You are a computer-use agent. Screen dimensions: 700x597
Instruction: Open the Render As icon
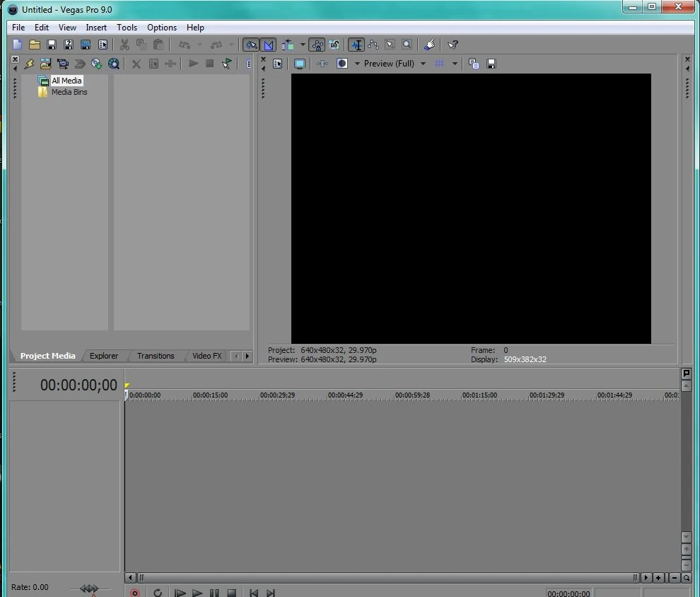(86, 45)
